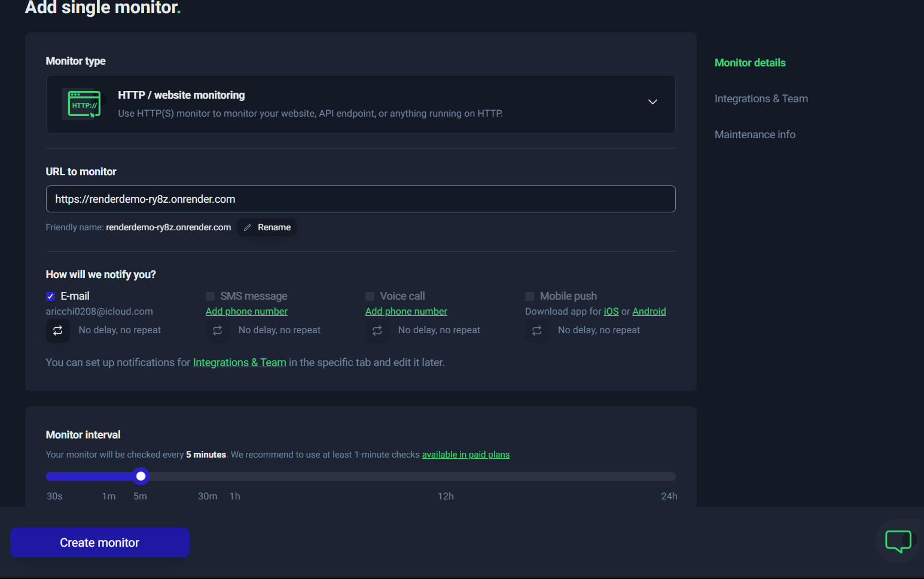Screen dimensions: 924x579
Task: Click the Create monitor button
Action: tap(100, 543)
